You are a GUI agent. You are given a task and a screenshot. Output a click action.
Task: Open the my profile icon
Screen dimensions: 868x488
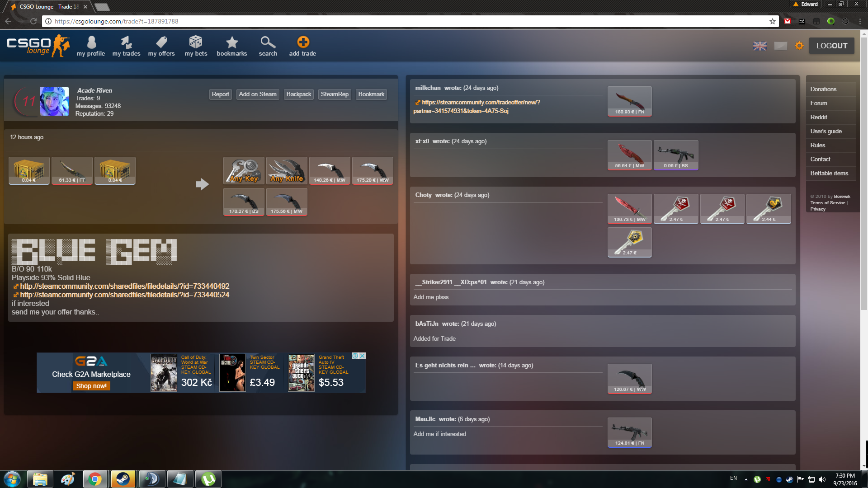(91, 46)
